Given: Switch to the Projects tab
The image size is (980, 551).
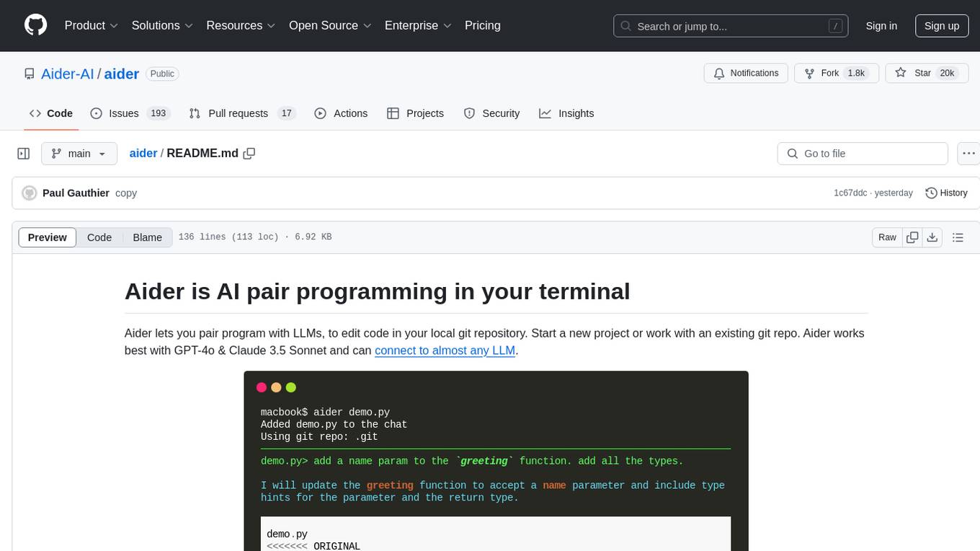Looking at the screenshot, I should pyautogui.click(x=416, y=113).
